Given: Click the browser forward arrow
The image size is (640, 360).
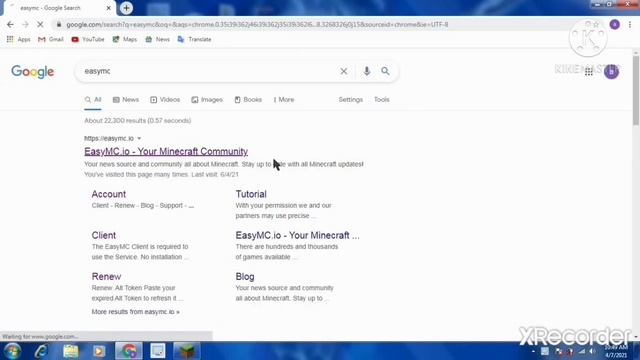Looking at the screenshot, I should tap(25, 24).
